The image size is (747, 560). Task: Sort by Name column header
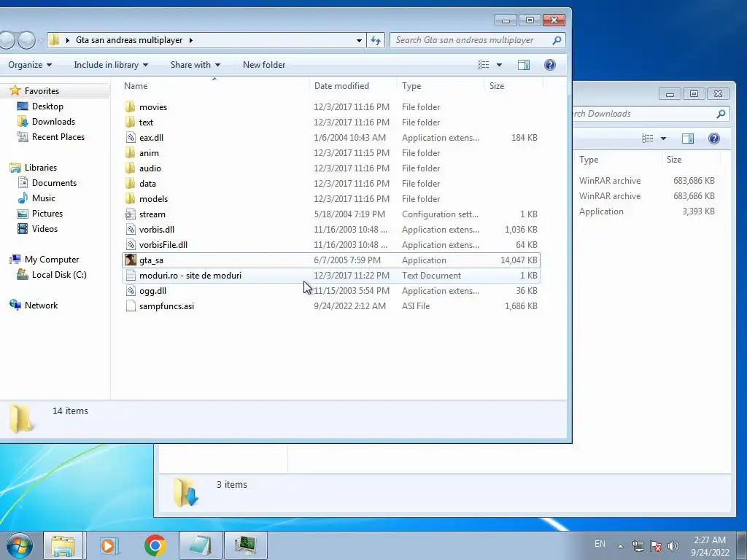(135, 86)
